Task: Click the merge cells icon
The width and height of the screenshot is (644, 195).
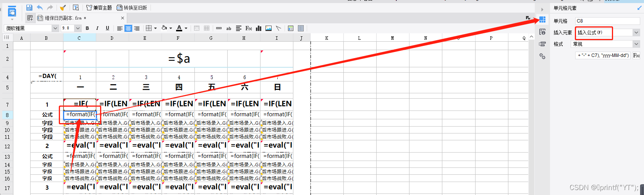Action: (197, 28)
